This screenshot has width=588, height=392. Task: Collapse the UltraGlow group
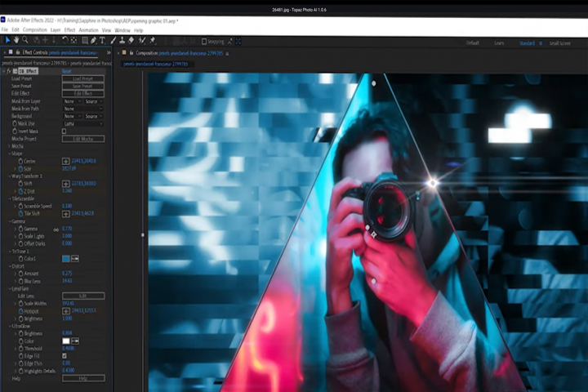point(9,326)
